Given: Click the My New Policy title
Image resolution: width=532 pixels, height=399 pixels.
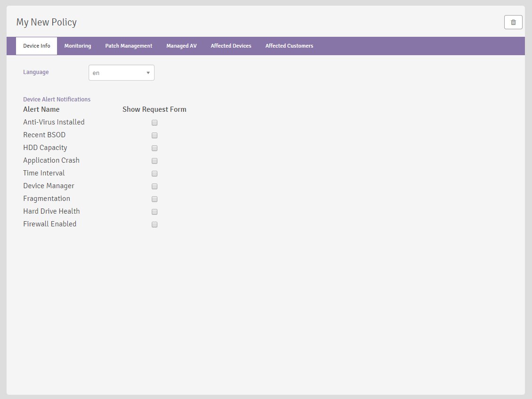Looking at the screenshot, I should coord(47,22).
